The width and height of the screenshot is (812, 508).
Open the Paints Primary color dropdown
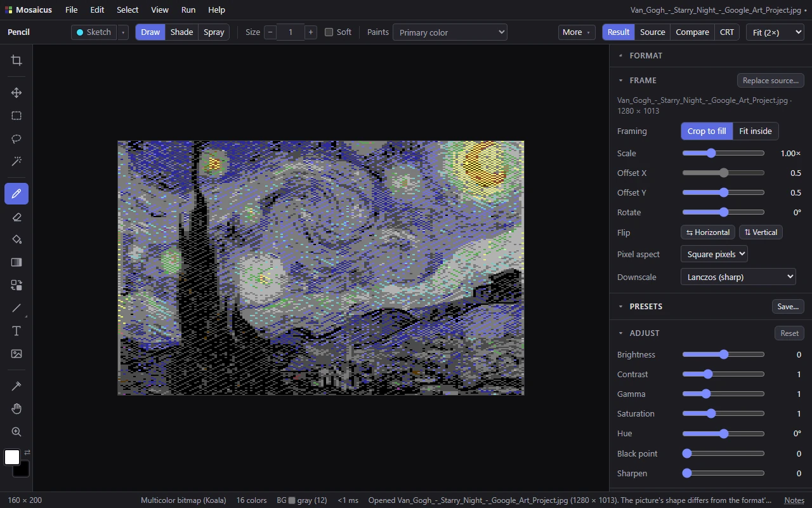click(450, 32)
